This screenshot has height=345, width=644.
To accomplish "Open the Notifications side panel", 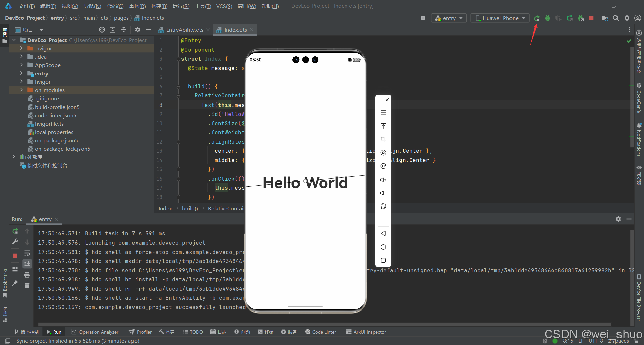I will click(x=639, y=139).
